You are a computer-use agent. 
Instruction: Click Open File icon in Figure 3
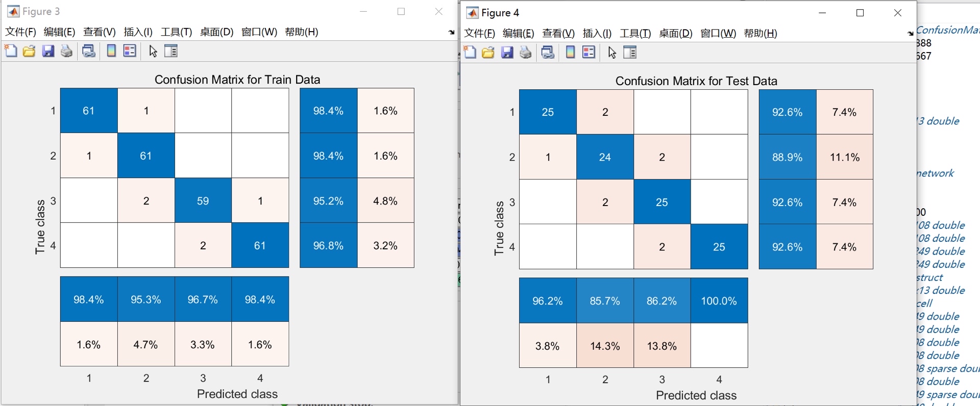(29, 51)
